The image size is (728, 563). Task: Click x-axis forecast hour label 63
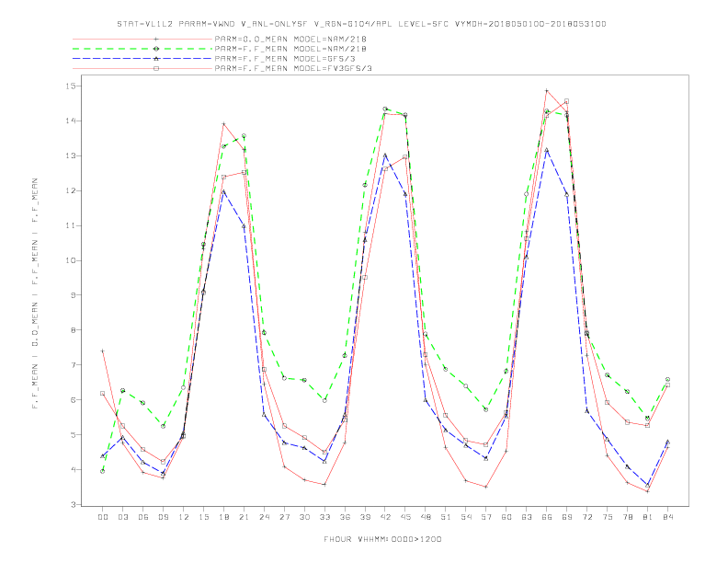527,517
